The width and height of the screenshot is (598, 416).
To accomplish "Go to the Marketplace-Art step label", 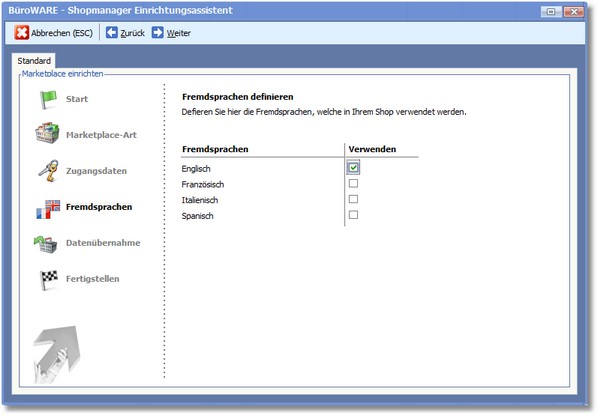I will (x=101, y=135).
